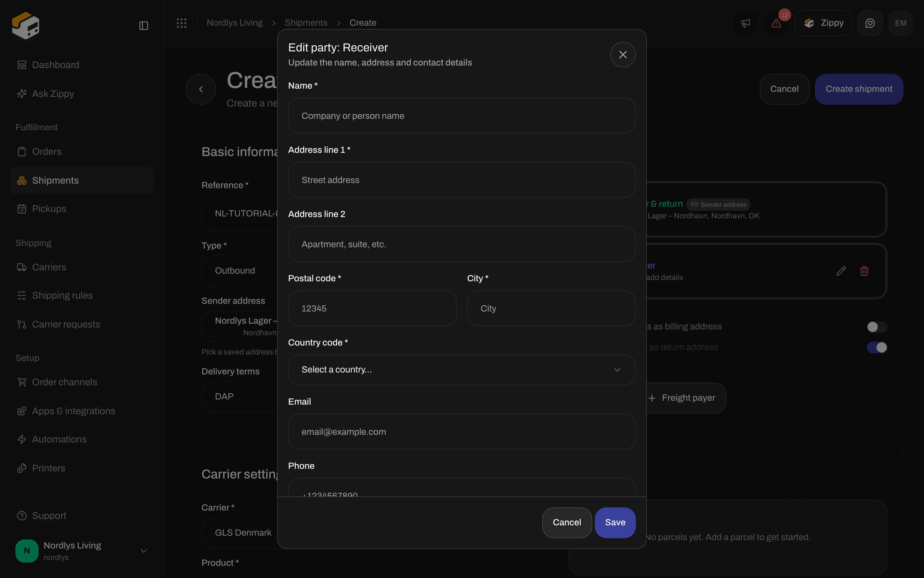Open Automations in sidebar
Viewport: 924px width, 578px height.
(82, 439)
